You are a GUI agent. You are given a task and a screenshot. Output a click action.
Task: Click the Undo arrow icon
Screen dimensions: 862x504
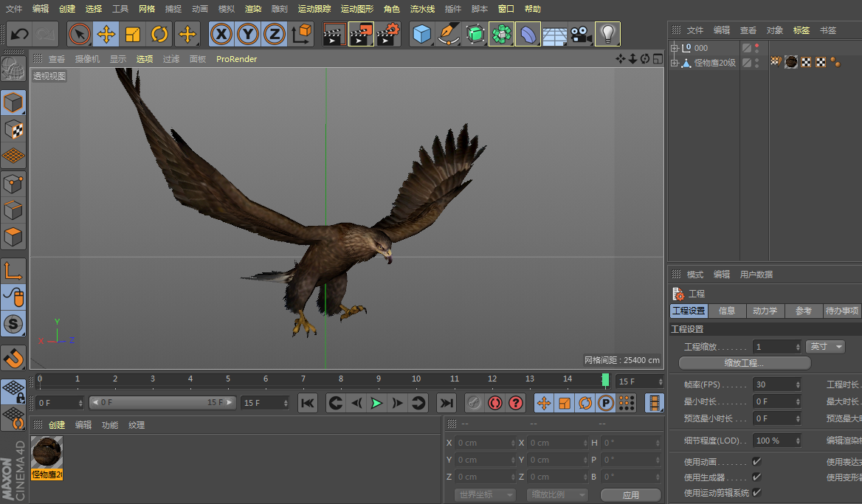19,34
